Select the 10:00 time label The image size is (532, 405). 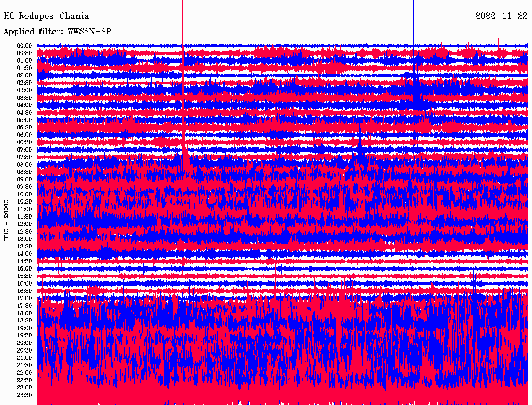24,194
